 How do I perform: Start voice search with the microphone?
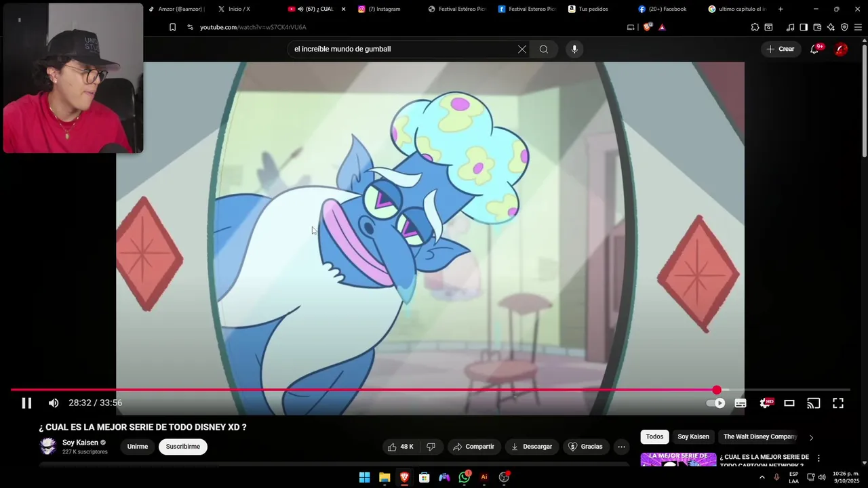point(574,49)
